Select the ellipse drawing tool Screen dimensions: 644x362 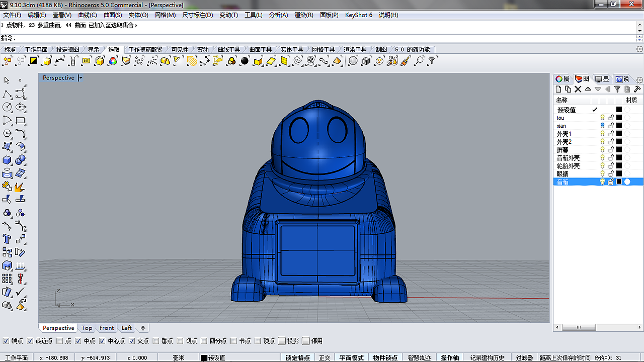tap(21, 107)
